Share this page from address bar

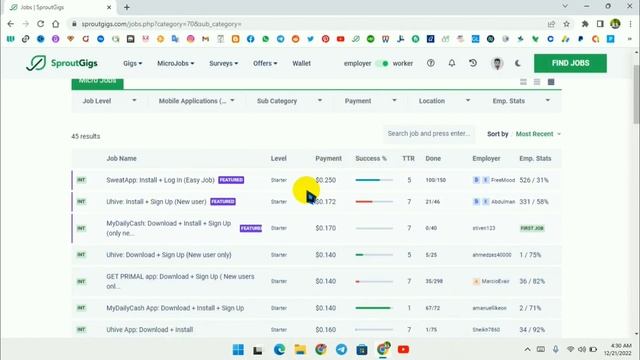551,24
